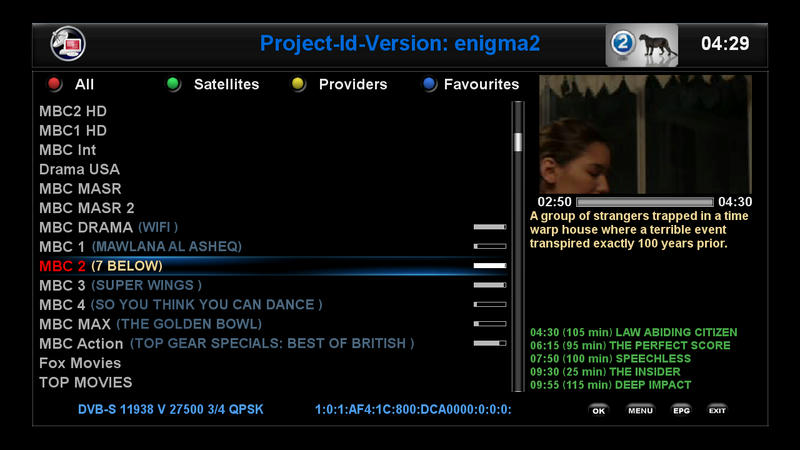Viewport: 800px width, 450px height.
Task: Click upcoming event THE INSIDER
Action: pos(605,372)
